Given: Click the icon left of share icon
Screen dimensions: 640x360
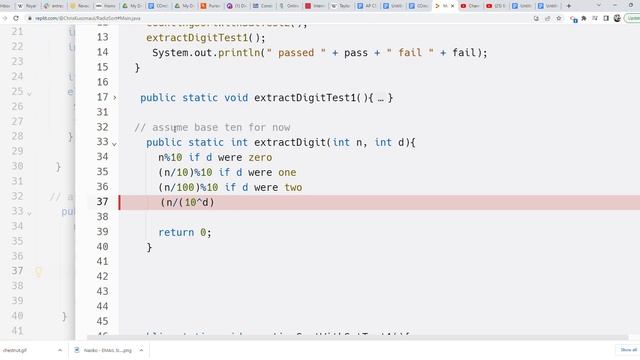Looking at the screenshot, I should pos(536,18).
